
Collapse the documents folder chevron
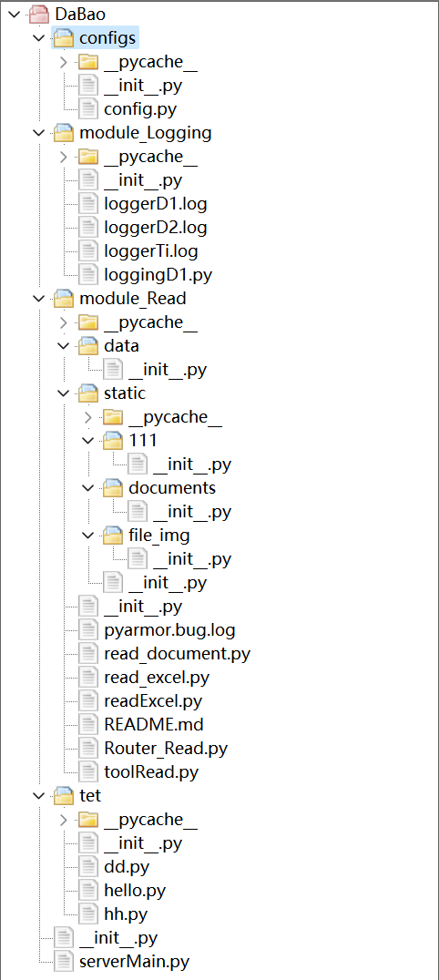click(x=88, y=487)
